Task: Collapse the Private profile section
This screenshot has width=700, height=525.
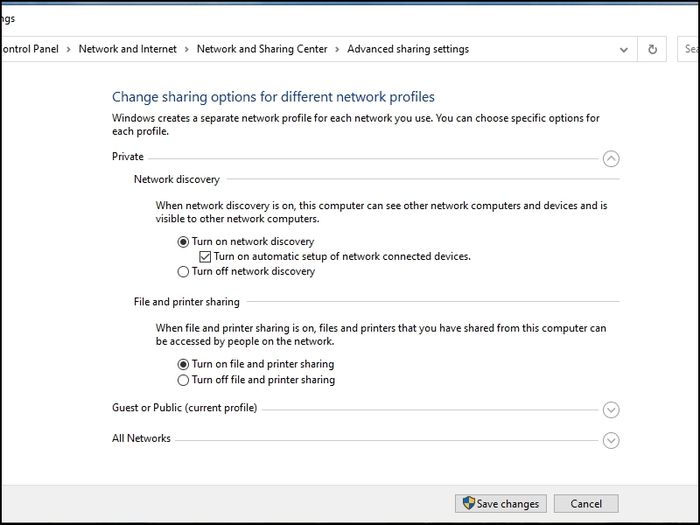Action: click(611, 158)
